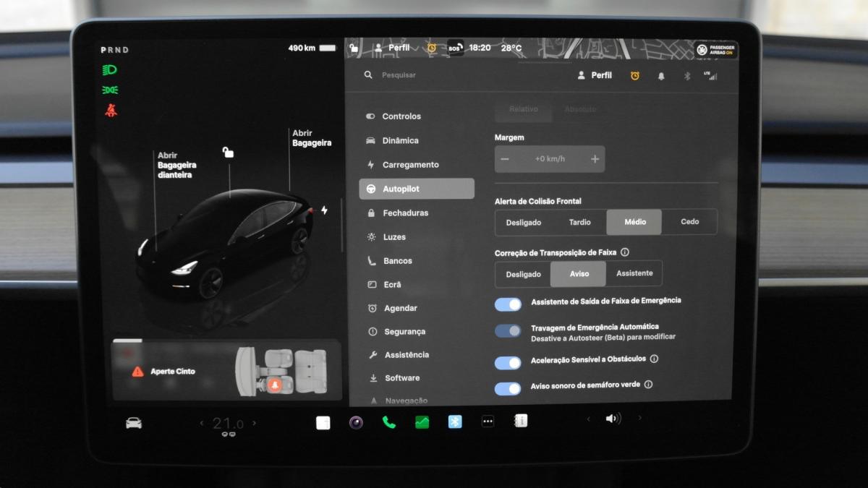Image resolution: width=868 pixels, height=488 pixels.
Task: Set lane correction to Desligado
Action: (523, 275)
